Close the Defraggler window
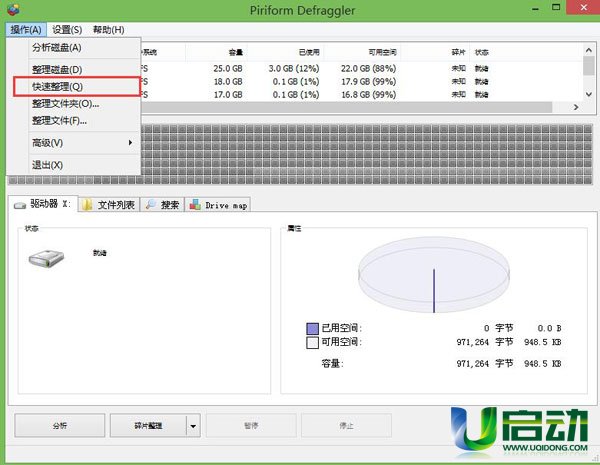Image resolution: width=600 pixels, height=465 pixels. pyautogui.click(x=583, y=7)
